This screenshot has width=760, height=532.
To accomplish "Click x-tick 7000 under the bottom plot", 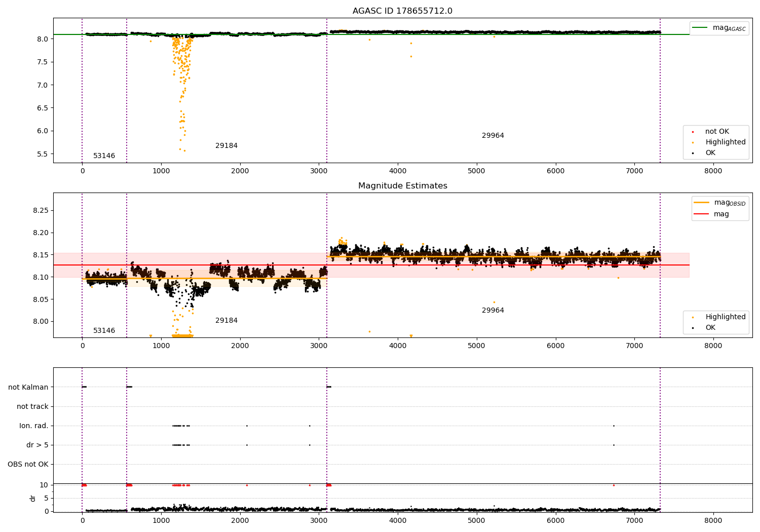I will (634, 520).
